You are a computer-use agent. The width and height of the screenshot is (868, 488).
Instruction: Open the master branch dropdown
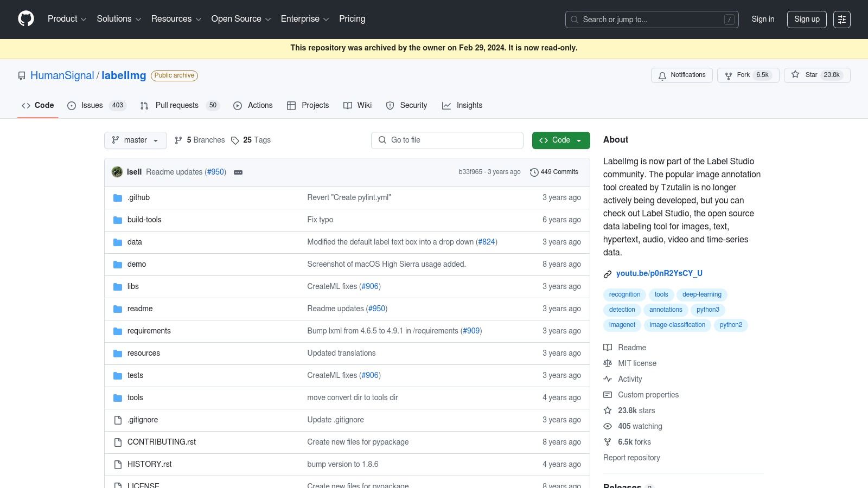click(x=136, y=140)
